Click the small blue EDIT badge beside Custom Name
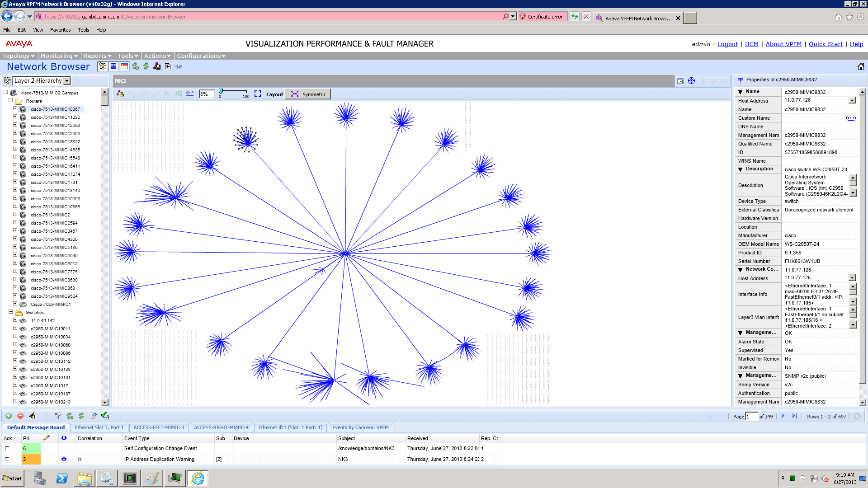 (851, 118)
